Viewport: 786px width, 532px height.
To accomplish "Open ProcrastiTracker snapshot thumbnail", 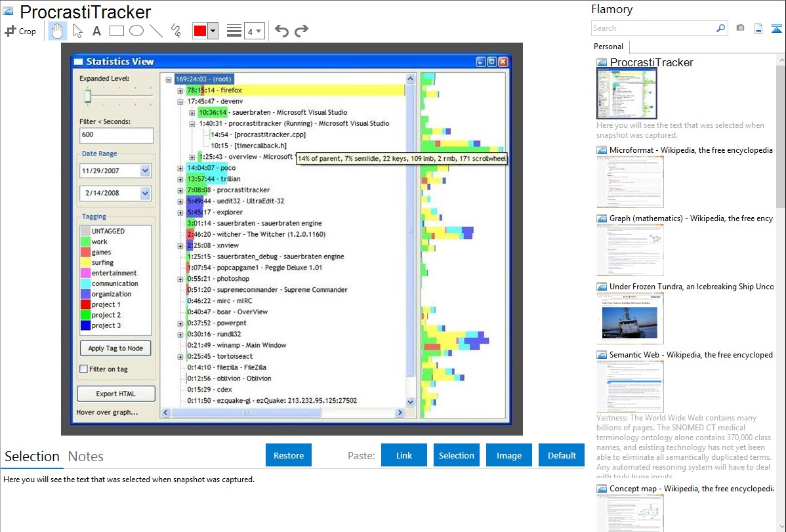I will pos(627,94).
